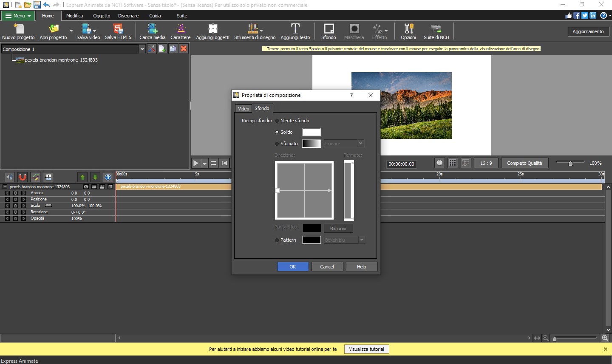Expand the Composizione 1 dropdown
This screenshot has height=364, width=612.
[142, 49]
